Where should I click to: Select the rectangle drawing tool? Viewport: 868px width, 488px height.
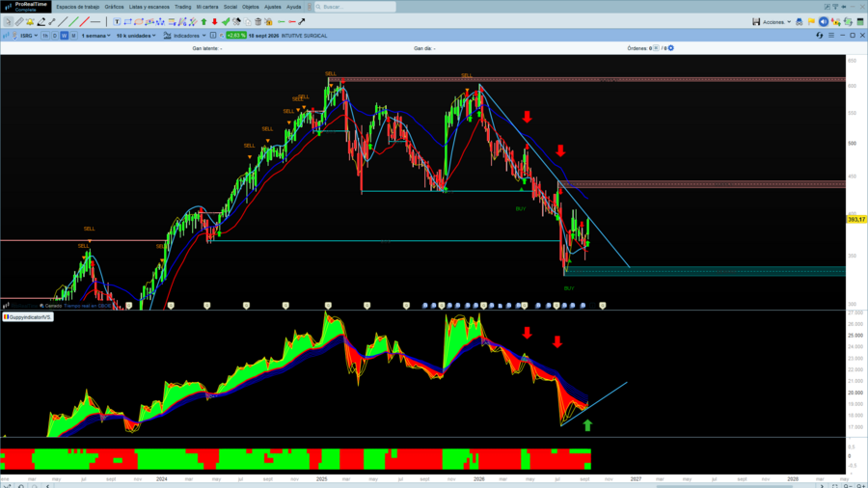coord(128,21)
